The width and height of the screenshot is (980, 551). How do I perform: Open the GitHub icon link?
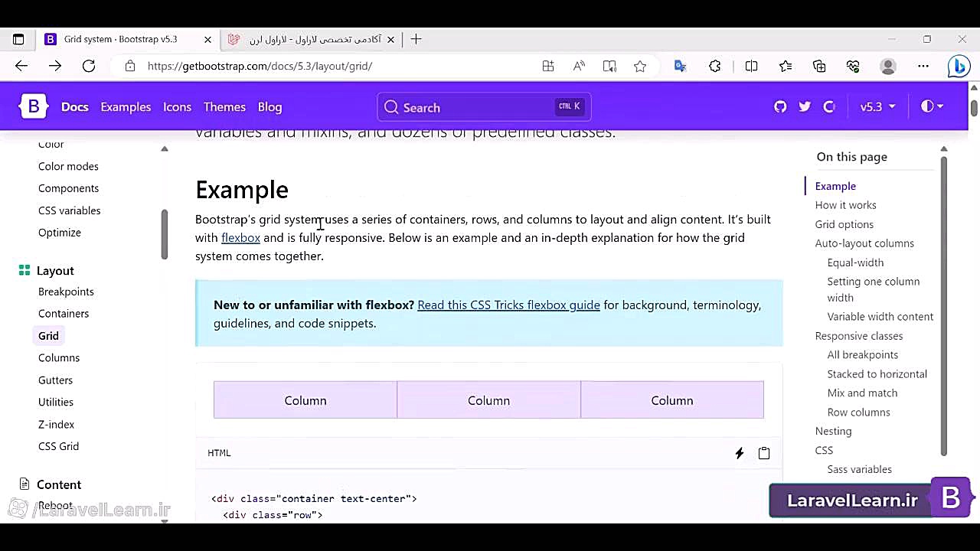780,107
